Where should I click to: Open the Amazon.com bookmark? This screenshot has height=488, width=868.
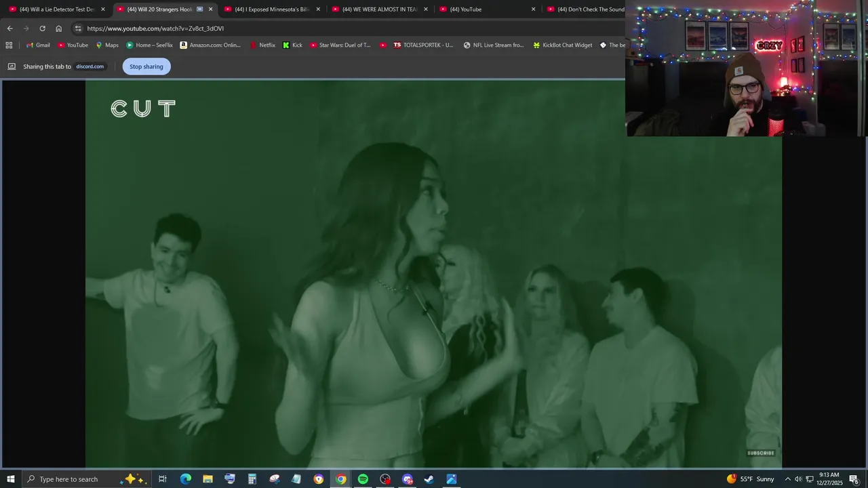click(x=210, y=45)
